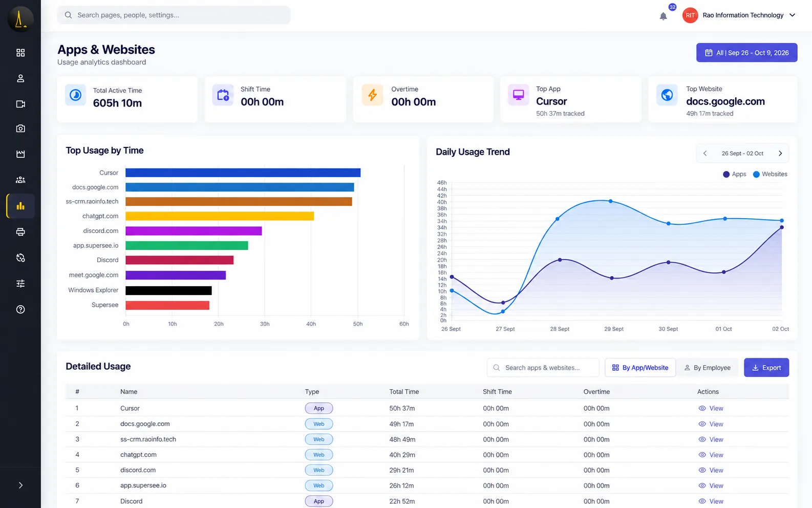
Task: Click the Cursor bar in Top Usage chart
Action: tap(243, 173)
